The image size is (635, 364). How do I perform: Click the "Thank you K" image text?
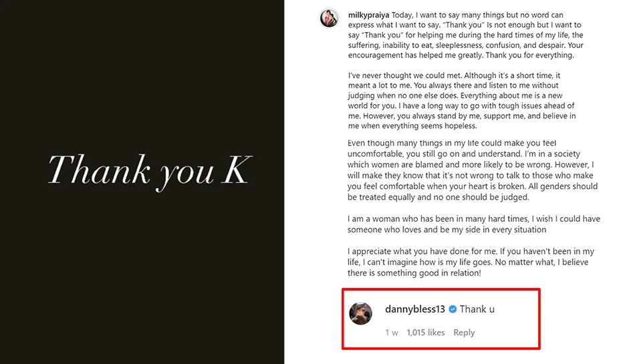[148, 170]
